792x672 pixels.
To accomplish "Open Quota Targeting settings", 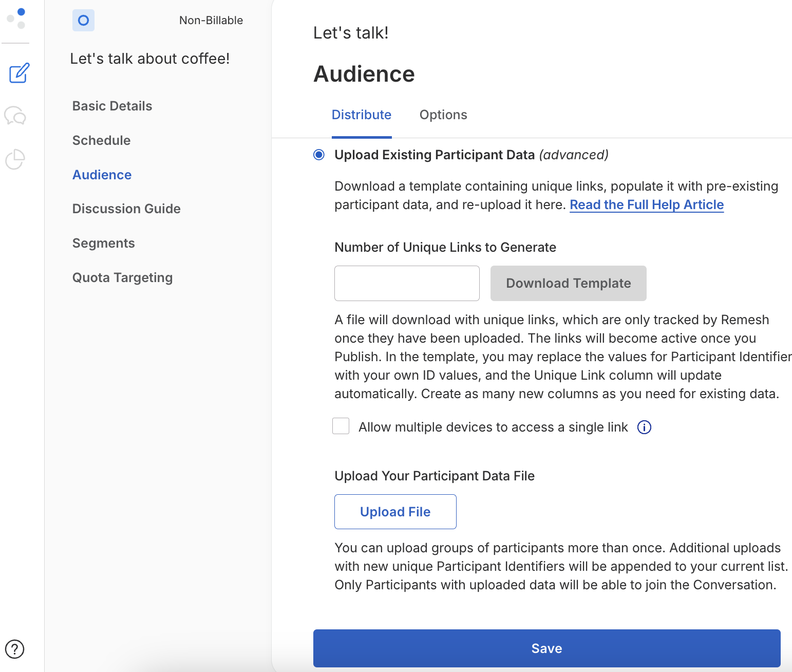I will point(122,277).
